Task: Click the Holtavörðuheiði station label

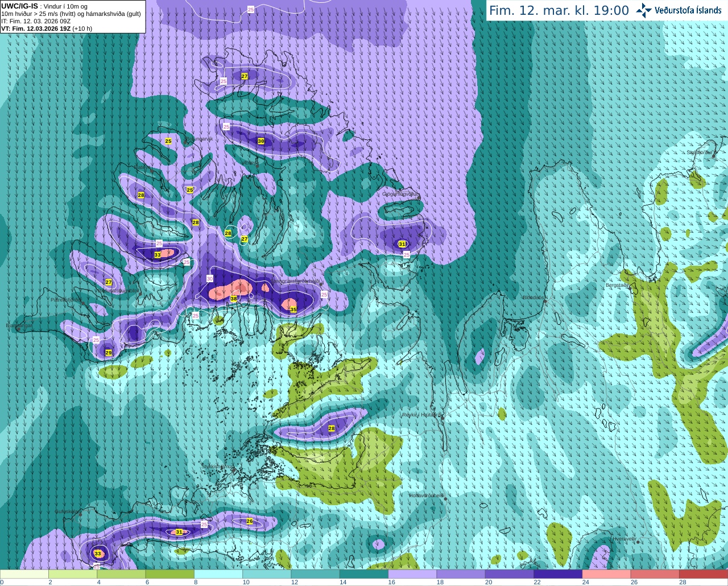Action: pos(427,496)
